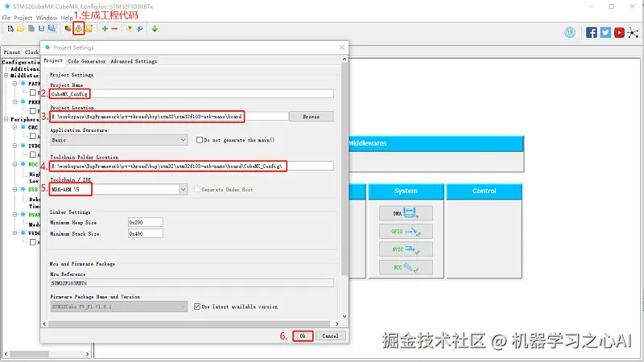Viewport: 644px width, 362px height.
Task: Click the Open Project folder icon
Action: (x=21, y=29)
